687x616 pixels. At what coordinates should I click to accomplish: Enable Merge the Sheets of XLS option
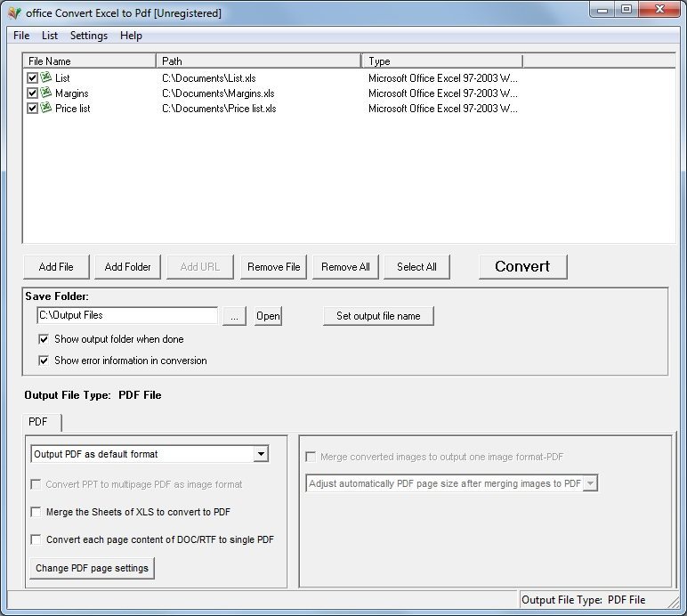(36, 512)
